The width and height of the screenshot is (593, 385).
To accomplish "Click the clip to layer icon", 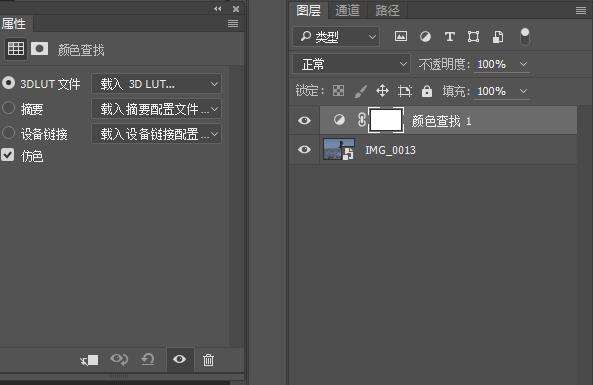I will tap(90, 360).
